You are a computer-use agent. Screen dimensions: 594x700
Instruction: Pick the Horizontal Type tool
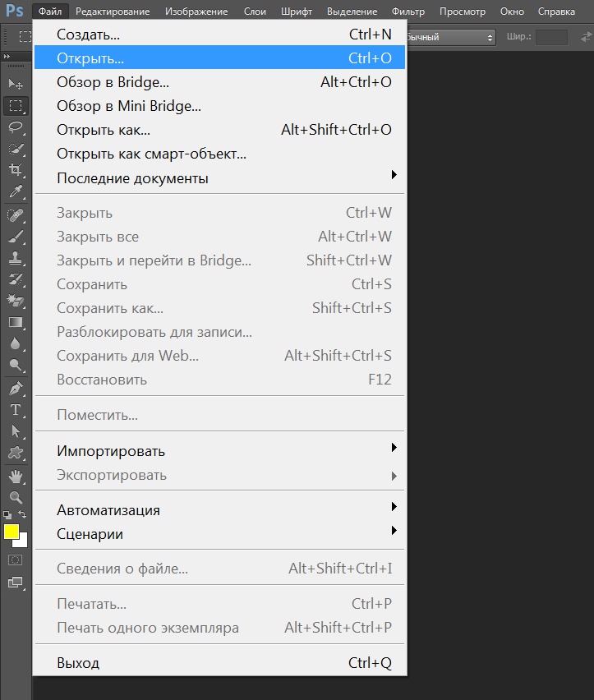[x=15, y=409]
